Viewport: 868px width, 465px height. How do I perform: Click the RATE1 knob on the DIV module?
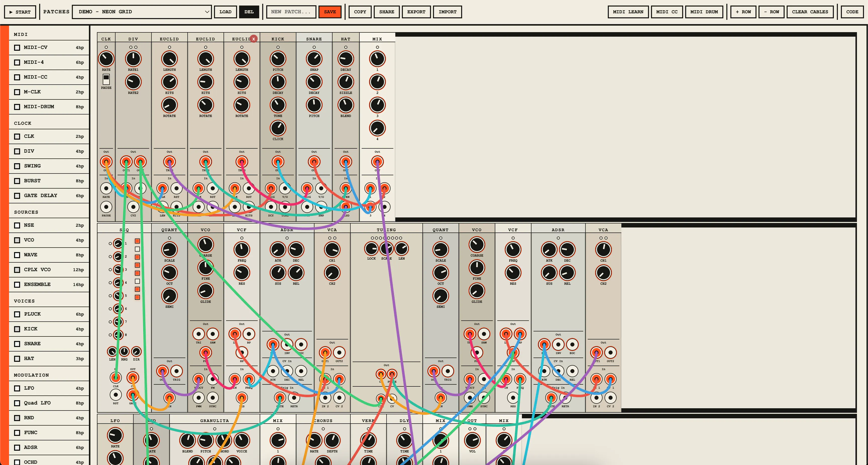[133, 59]
